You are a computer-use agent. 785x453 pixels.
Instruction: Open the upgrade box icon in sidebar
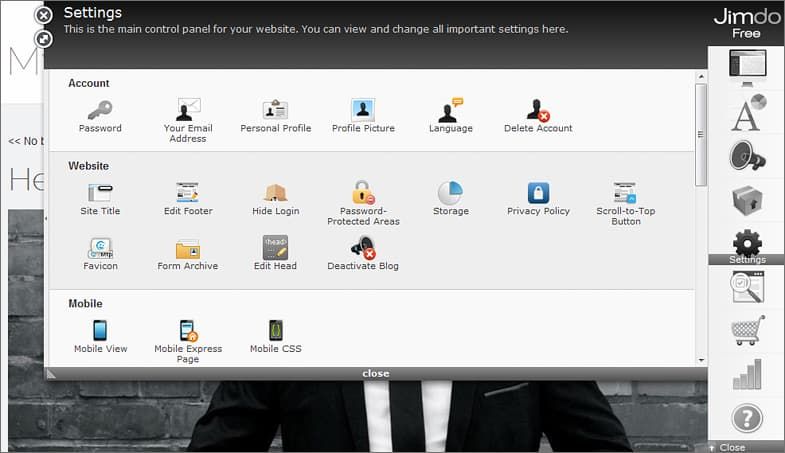click(747, 200)
